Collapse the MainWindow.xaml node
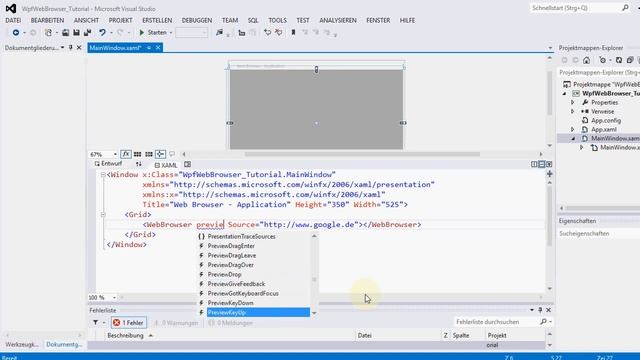640x360 pixels. point(572,138)
